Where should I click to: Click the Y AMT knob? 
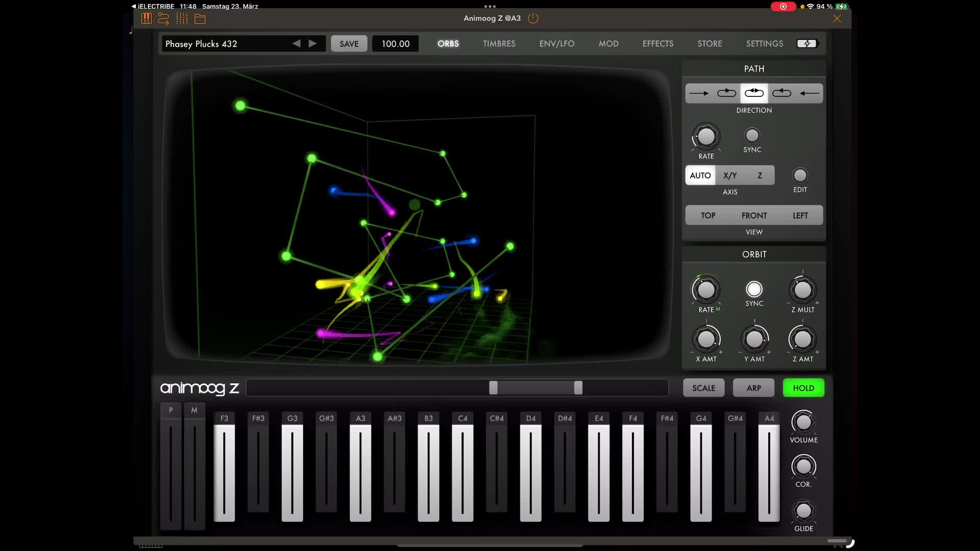click(754, 339)
